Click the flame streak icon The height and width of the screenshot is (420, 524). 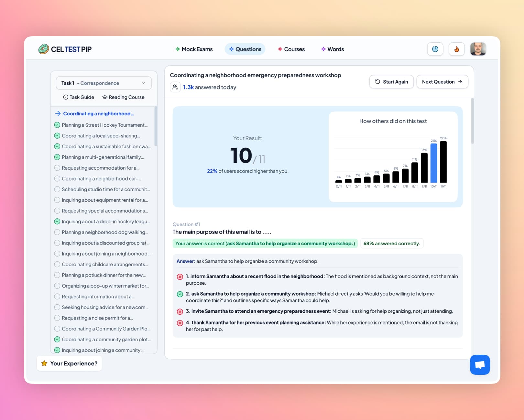tap(456, 49)
